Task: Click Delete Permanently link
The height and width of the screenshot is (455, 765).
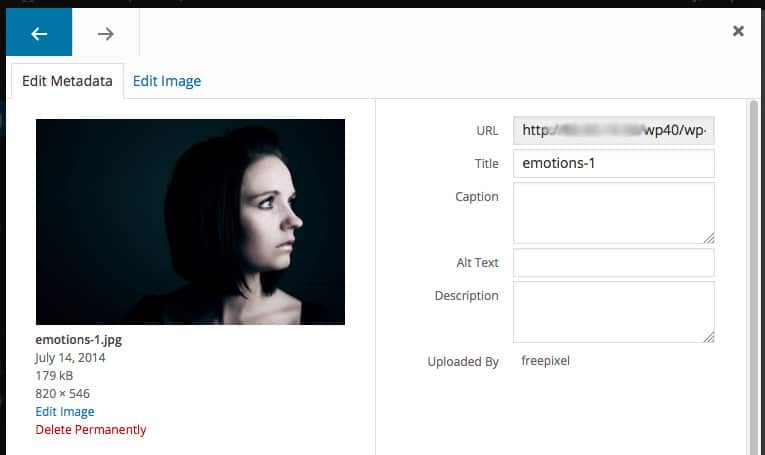Action: (x=91, y=429)
